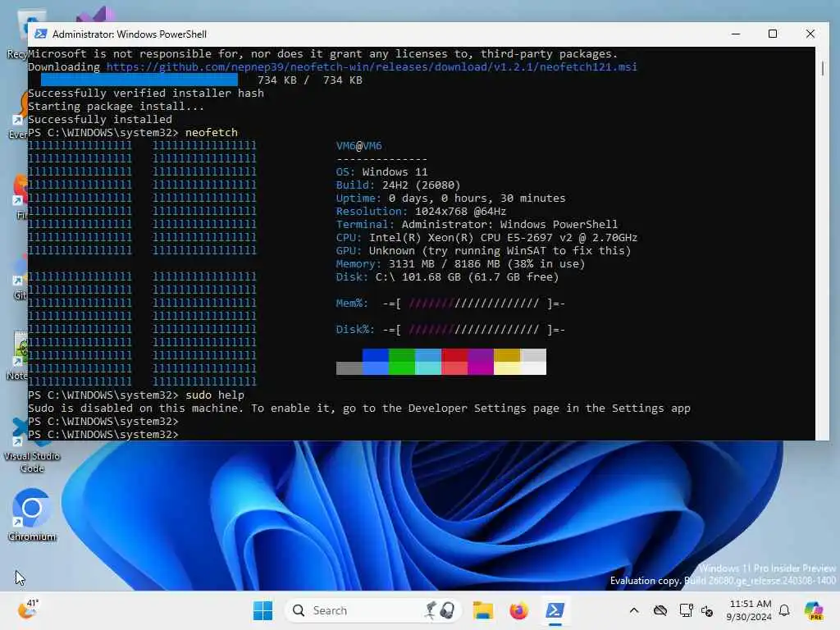
Task: Open the network status tray icon
Action: click(x=686, y=610)
